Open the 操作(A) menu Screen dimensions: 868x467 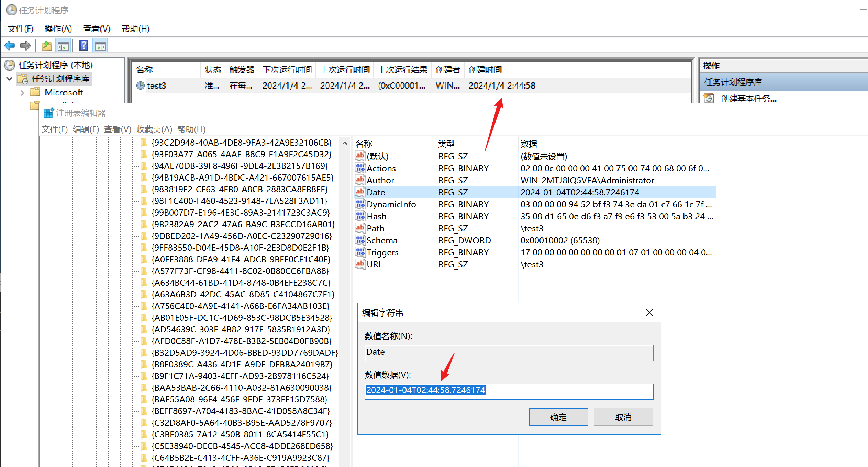(58, 29)
